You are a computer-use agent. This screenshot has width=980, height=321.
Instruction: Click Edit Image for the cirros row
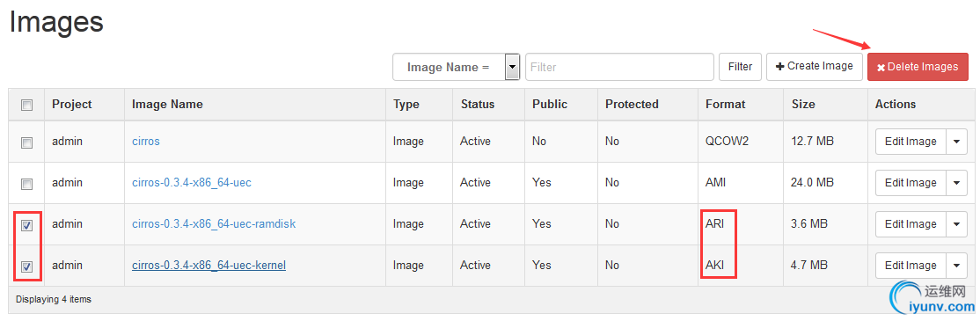[911, 141]
